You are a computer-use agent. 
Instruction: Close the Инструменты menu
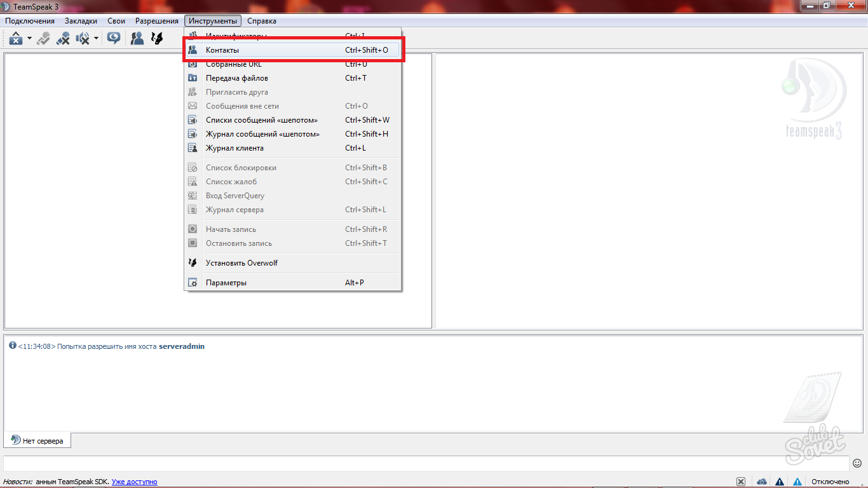pos(213,21)
